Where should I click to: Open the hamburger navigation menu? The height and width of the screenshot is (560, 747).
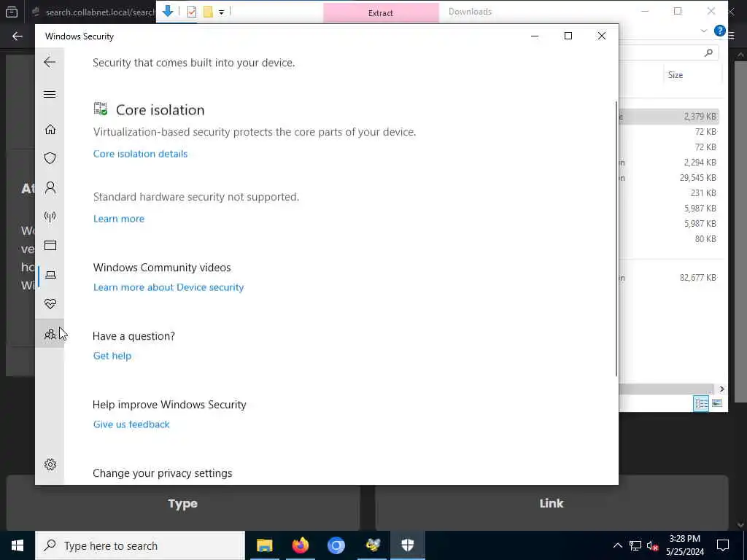[50, 94]
